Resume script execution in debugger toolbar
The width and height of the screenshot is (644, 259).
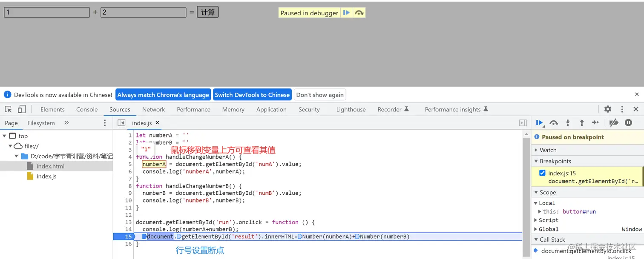[x=539, y=123]
